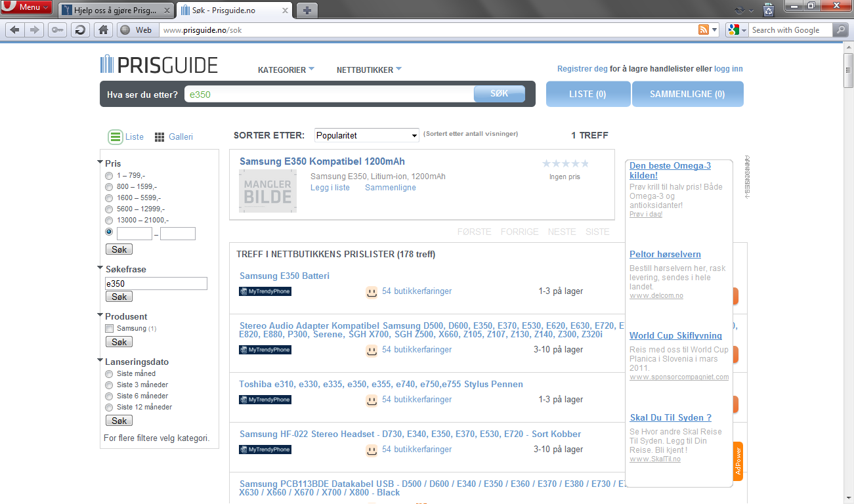The image size is (854, 504).
Task: Switch to the 'Hjelp oss å gjøre Prisg...' tab
Action: click(x=117, y=10)
